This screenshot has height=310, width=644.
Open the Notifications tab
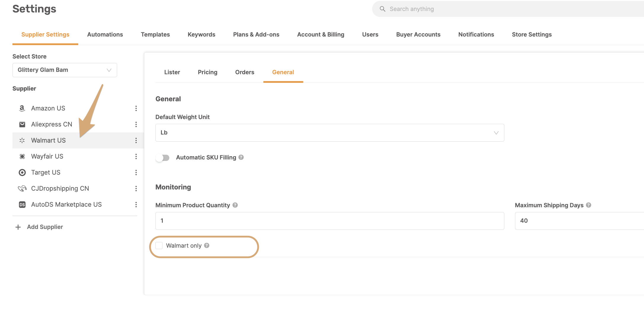tap(476, 34)
